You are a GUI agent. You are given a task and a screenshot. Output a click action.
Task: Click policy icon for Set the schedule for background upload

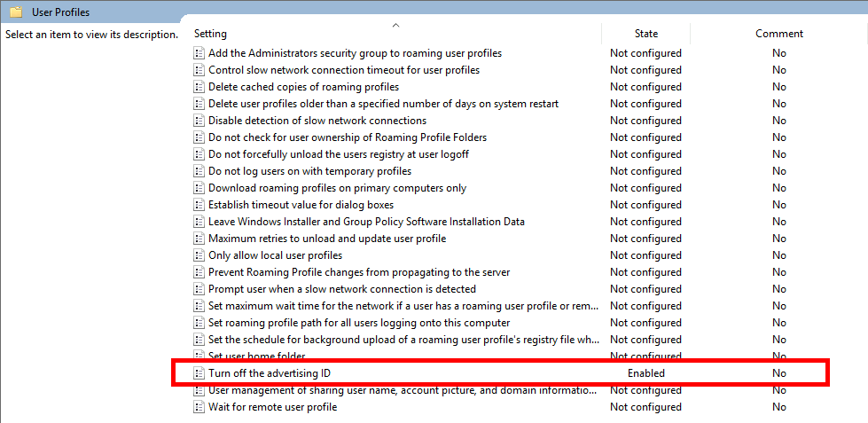[x=199, y=340]
